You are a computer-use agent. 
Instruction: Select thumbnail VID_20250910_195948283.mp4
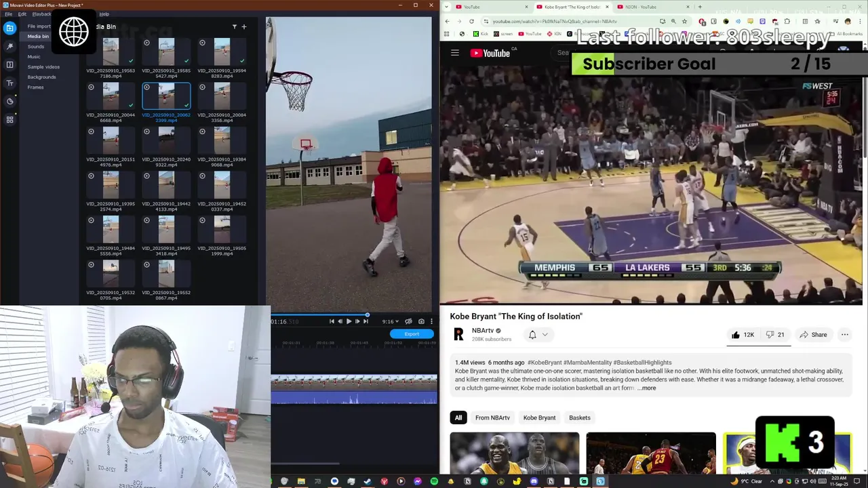click(222, 52)
